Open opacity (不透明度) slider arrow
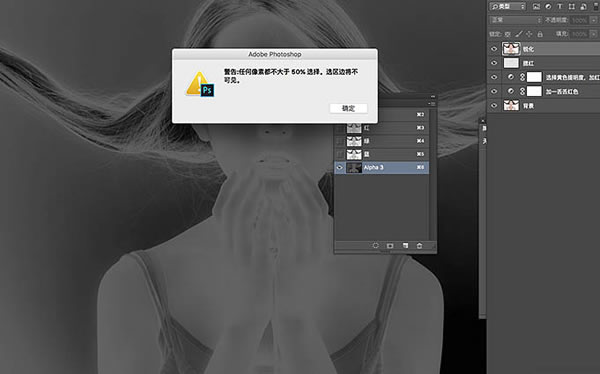The height and width of the screenshot is (374, 600). coord(593,20)
